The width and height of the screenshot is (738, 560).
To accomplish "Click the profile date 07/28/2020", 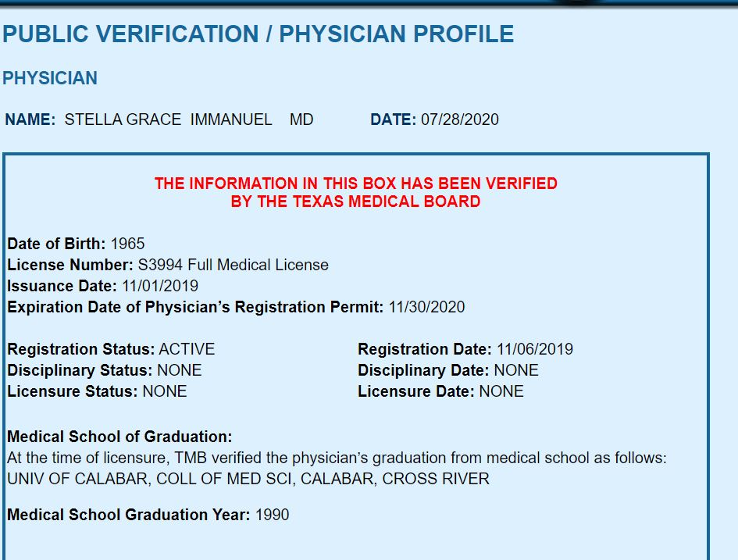I will point(460,119).
